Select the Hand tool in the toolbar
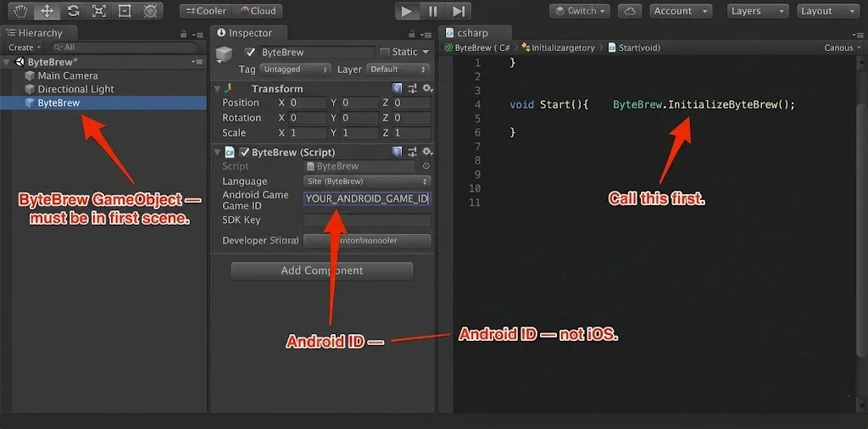The height and width of the screenshot is (429, 868). tap(20, 10)
